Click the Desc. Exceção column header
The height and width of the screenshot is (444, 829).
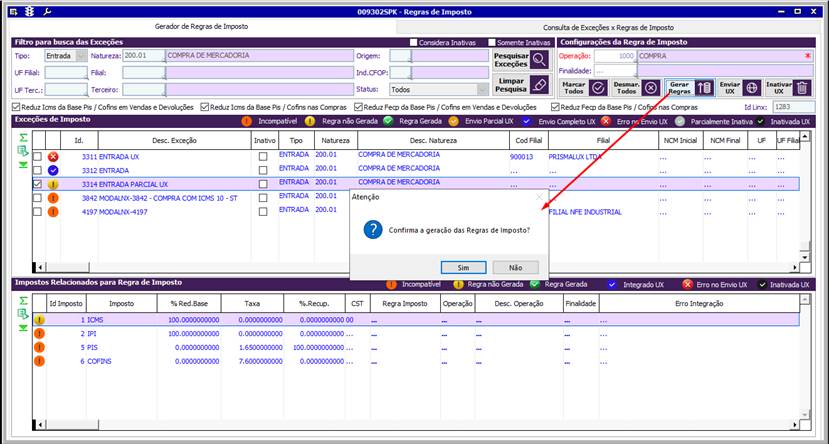pos(174,141)
